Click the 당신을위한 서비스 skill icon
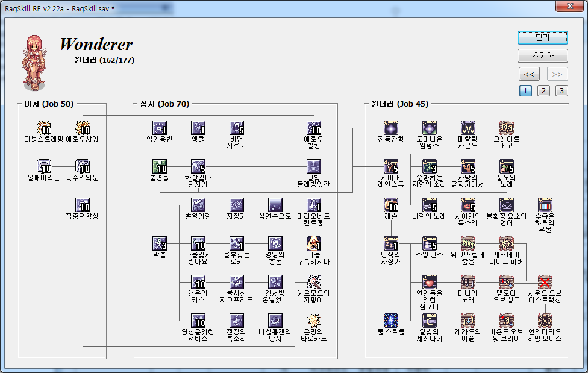The width and height of the screenshot is (588, 373). (x=198, y=321)
